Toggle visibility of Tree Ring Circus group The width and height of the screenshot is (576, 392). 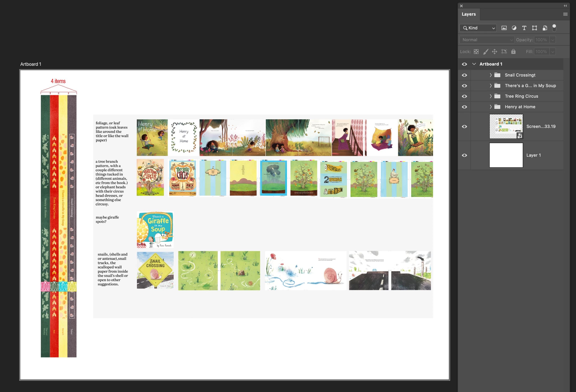click(x=465, y=96)
